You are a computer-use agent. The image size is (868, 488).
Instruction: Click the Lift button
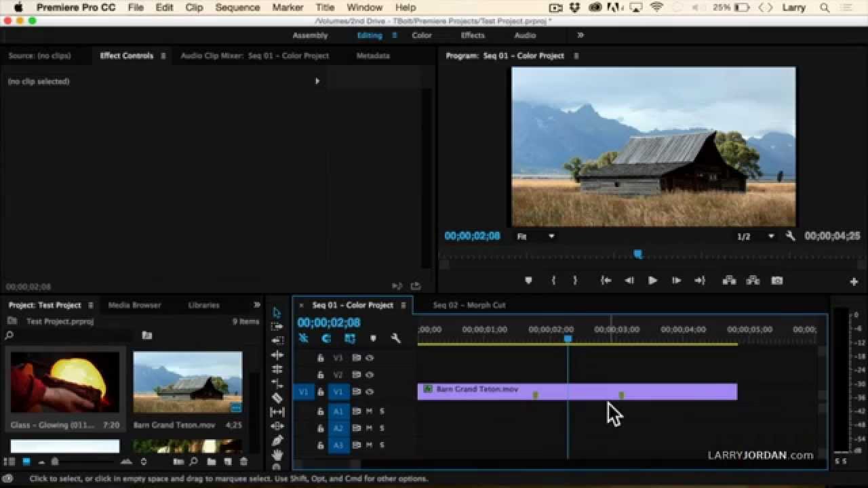point(729,281)
